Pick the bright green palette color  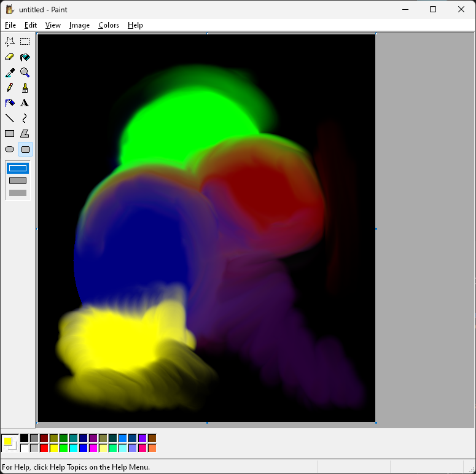pos(64,448)
